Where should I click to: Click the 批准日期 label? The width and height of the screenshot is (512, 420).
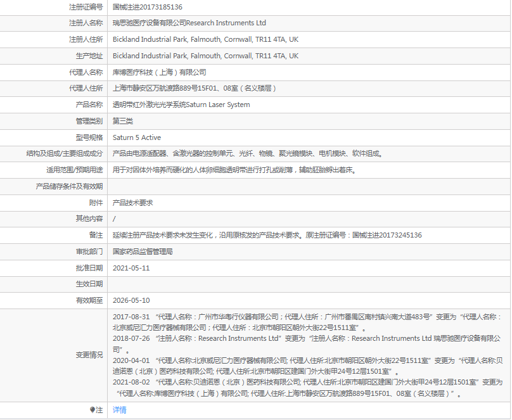(x=89, y=268)
